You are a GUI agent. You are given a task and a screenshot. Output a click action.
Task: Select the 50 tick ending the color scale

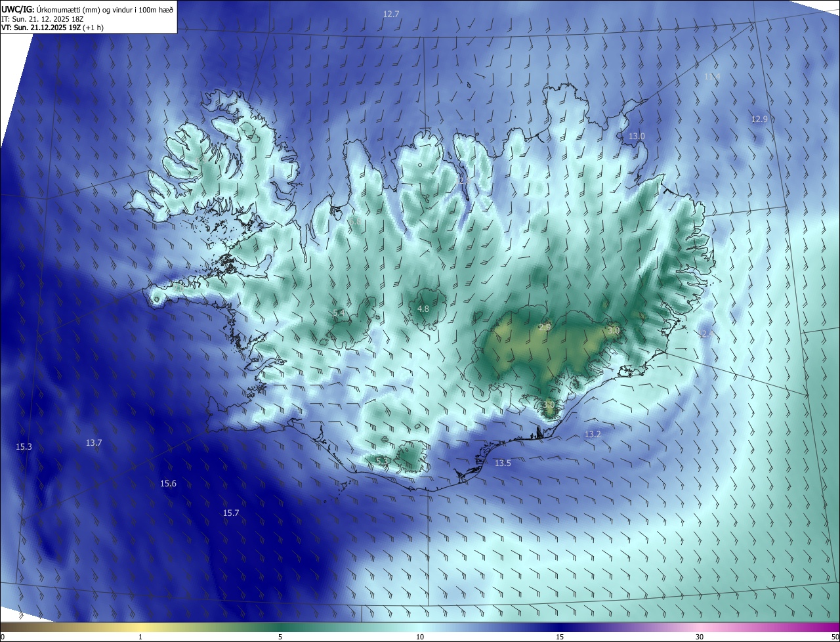coord(835,637)
